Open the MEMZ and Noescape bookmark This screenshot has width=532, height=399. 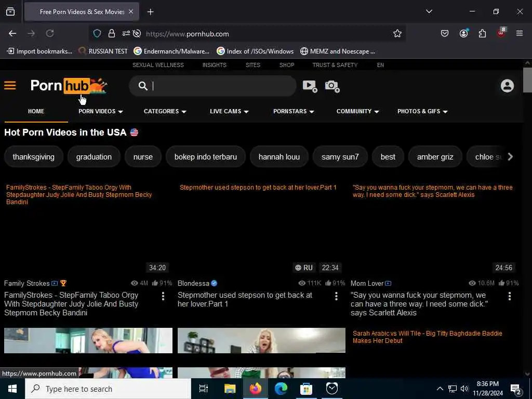click(x=338, y=51)
